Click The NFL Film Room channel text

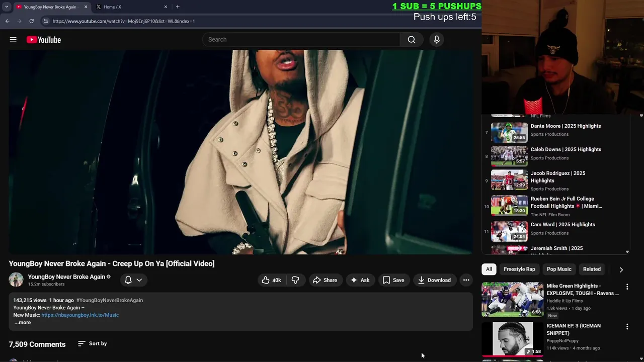coord(550,215)
